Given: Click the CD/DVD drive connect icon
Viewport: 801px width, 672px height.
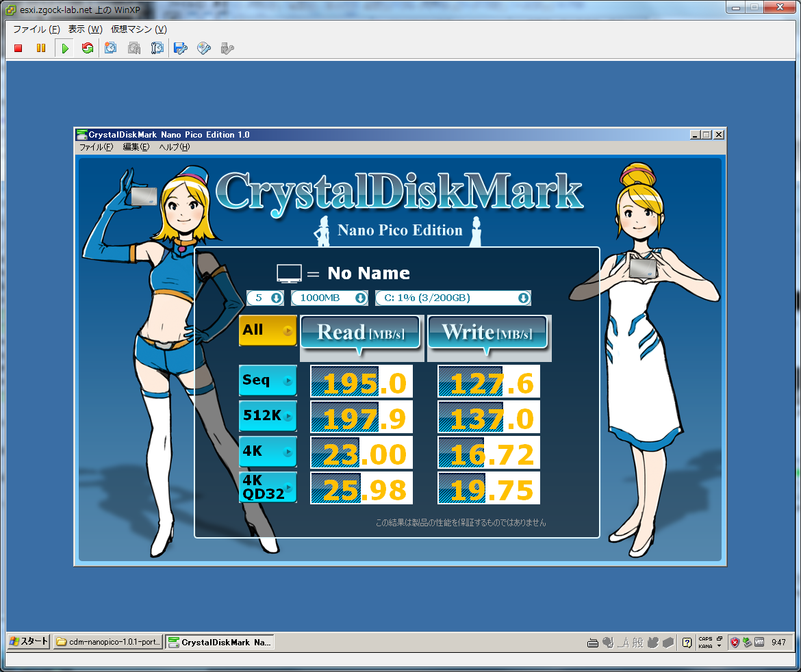Looking at the screenshot, I should (204, 48).
